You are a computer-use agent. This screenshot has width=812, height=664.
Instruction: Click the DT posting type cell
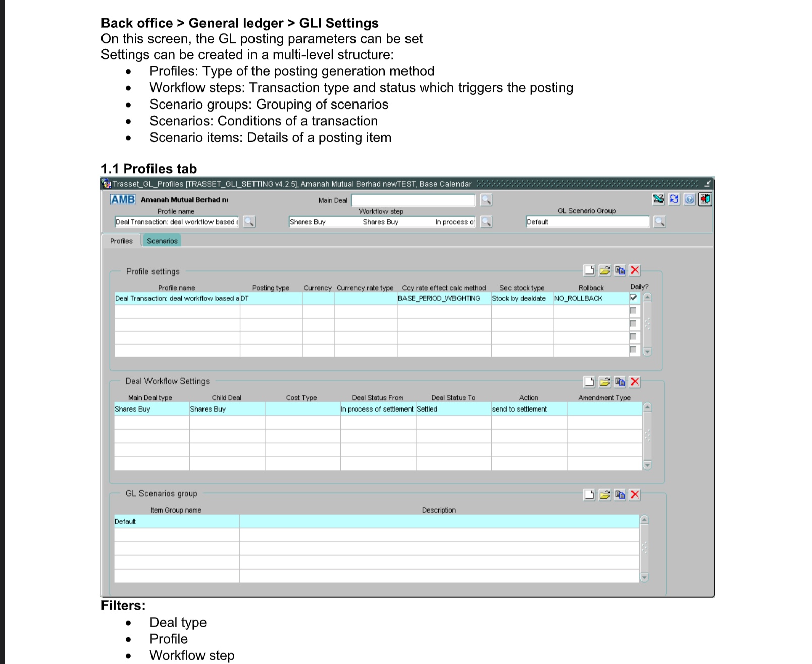pos(271,298)
